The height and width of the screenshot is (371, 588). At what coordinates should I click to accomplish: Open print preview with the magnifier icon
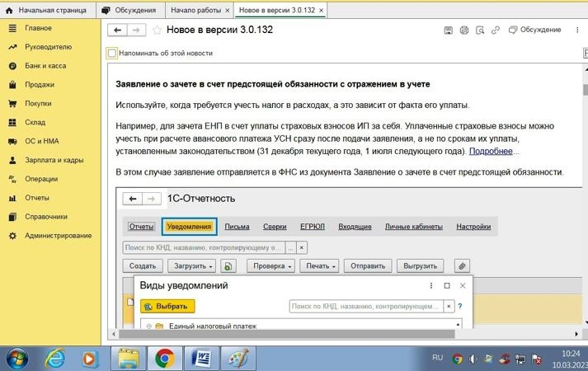pos(480,31)
